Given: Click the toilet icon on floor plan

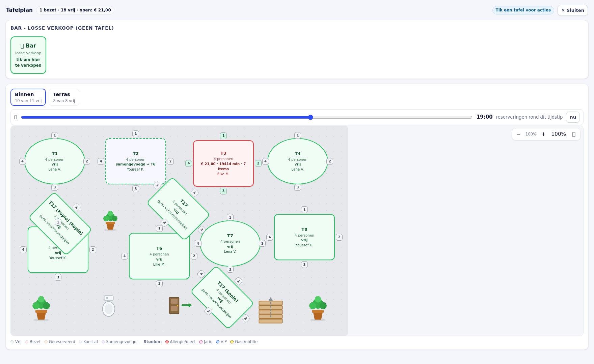Looking at the screenshot, I should 109,306.
